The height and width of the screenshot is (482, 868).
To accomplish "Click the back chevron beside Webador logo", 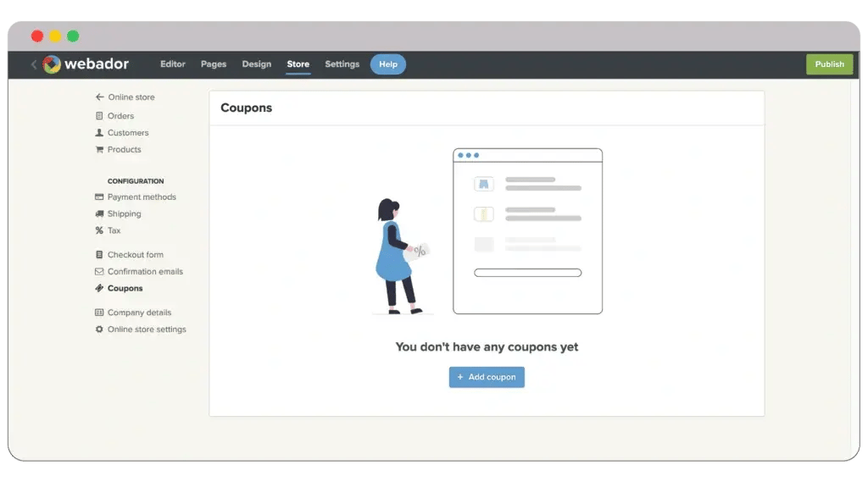I will tap(34, 64).
